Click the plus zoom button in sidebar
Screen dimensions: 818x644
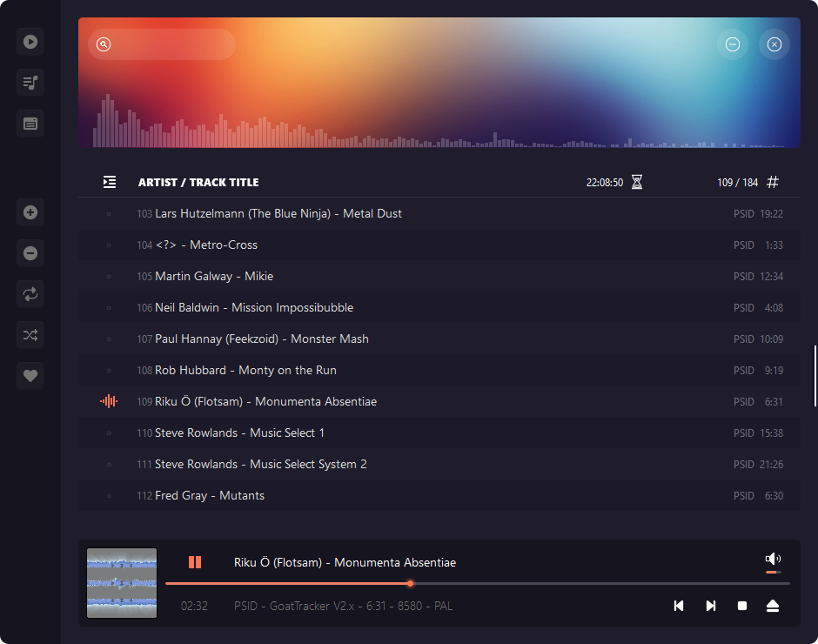(x=30, y=211)
